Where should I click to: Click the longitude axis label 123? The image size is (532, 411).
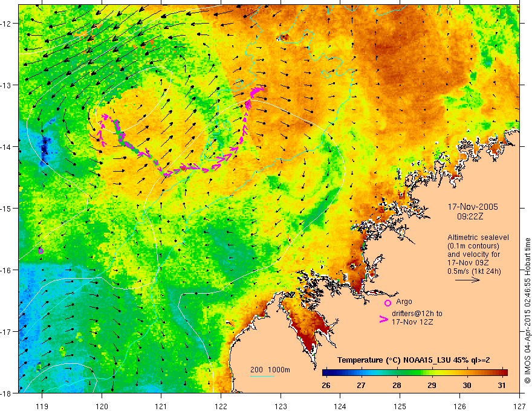coord(281,406)
